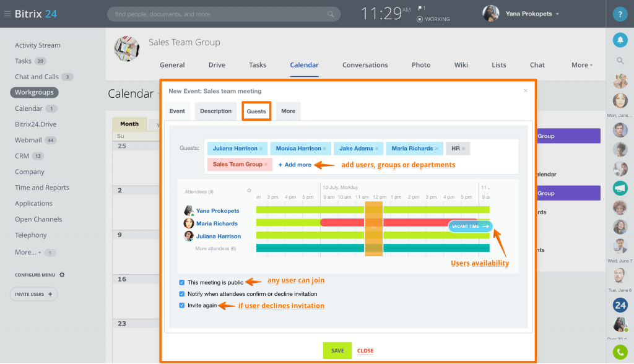Open the General tab of the group
Image resolution: width=634 pixels, height=364 pixels.
click(x=172, y=65)
